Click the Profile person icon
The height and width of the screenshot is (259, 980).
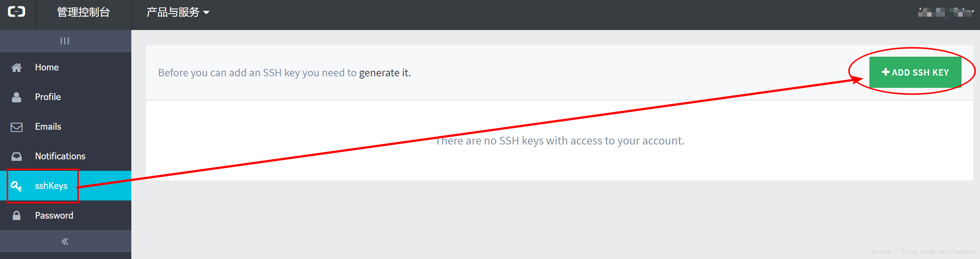16,97
